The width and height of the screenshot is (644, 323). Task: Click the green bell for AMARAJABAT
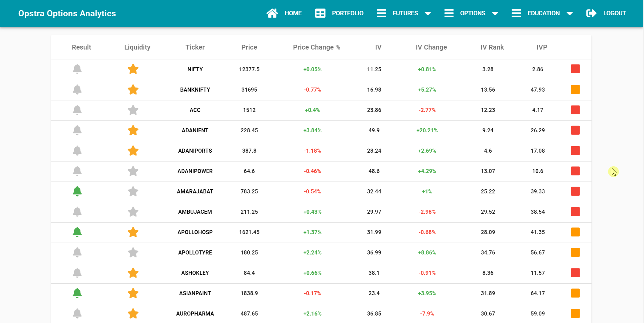coord(77,191)
